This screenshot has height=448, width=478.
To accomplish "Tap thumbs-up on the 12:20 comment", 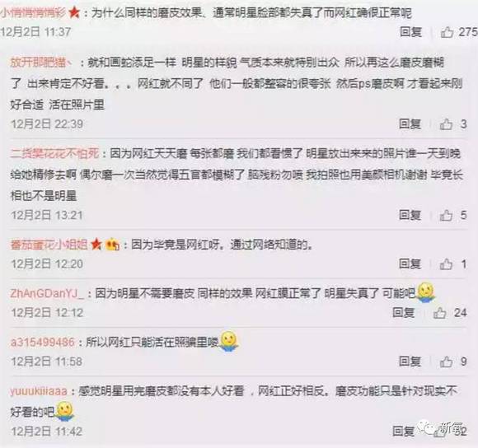I will (x=446, y=264).
